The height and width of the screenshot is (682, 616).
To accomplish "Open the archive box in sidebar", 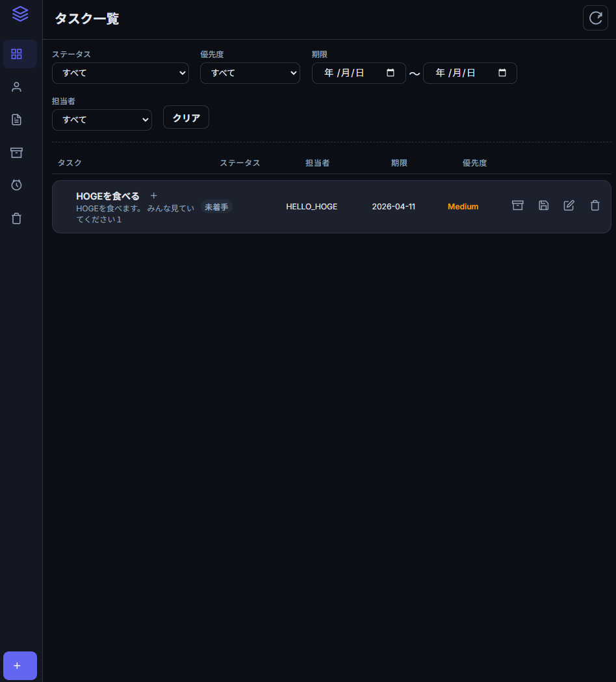I will [16, 153].
